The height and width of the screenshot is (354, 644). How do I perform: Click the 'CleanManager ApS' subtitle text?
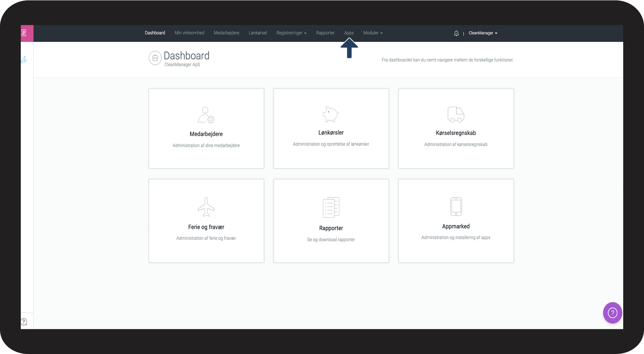[182, 65]
